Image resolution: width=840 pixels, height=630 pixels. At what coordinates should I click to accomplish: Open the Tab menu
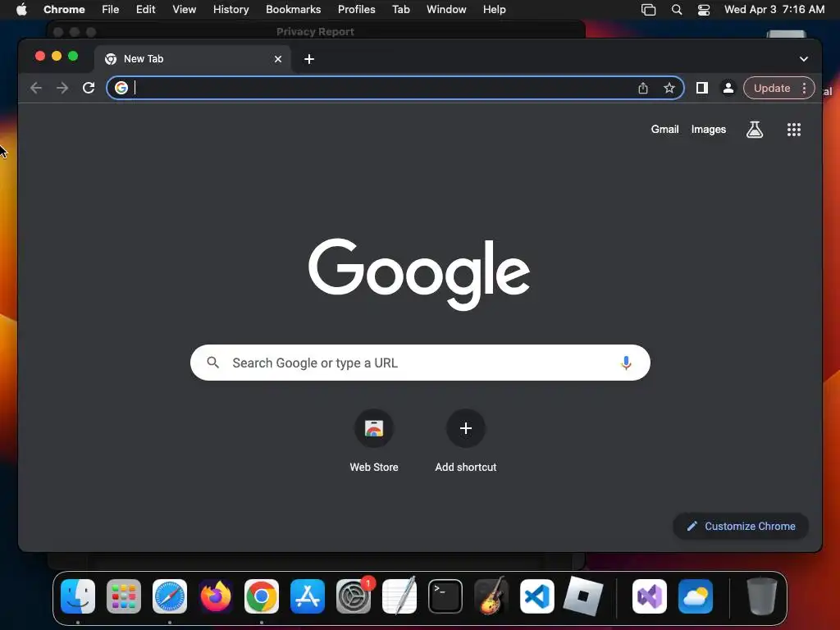400,10
